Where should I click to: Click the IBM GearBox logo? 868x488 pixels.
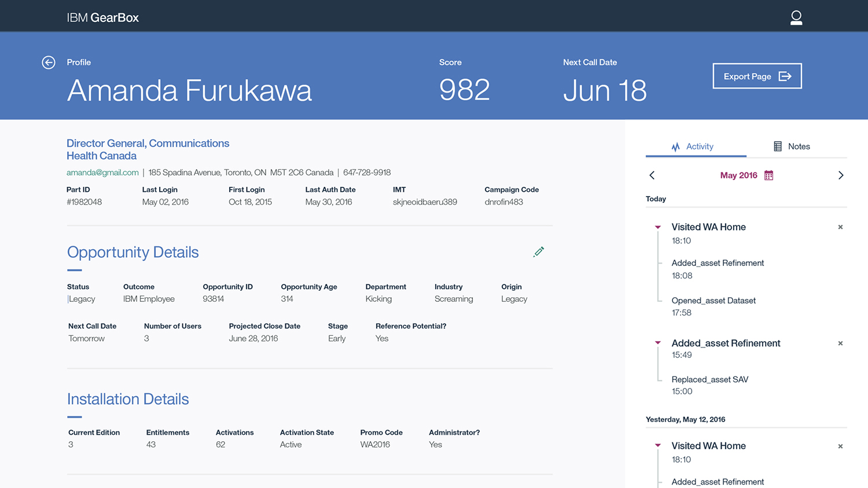click(103, 18)
